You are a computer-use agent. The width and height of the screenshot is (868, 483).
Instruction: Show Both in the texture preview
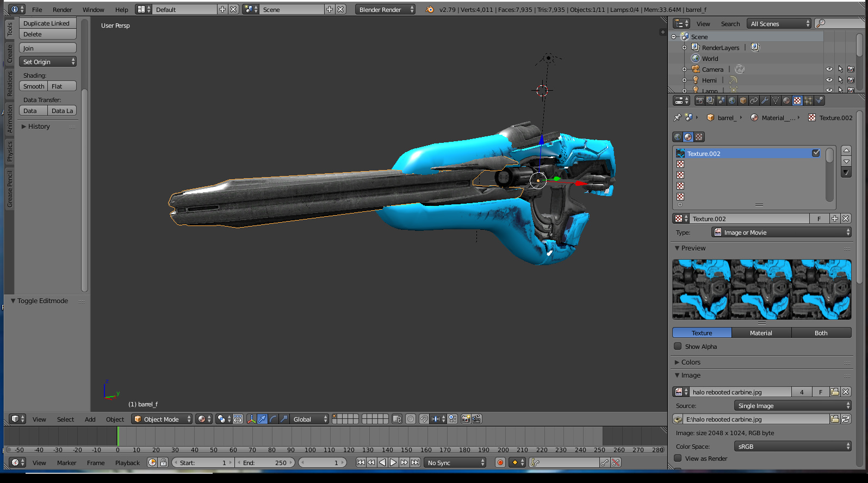pyautogui.click(x=821, y=333)
